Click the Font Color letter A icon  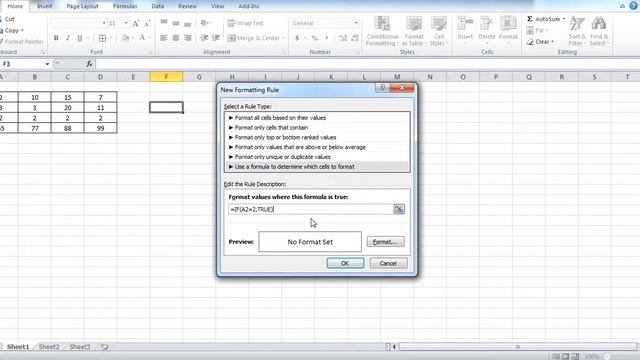tap(142, 38)
